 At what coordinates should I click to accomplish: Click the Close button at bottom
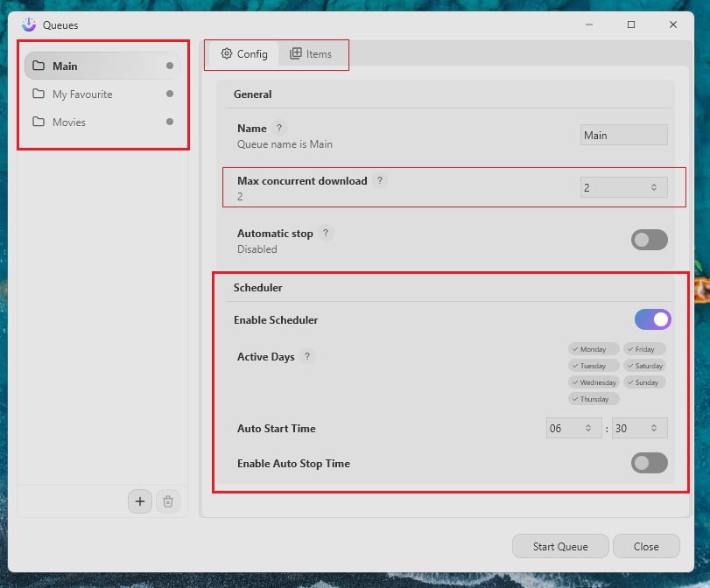pos(646,546)
